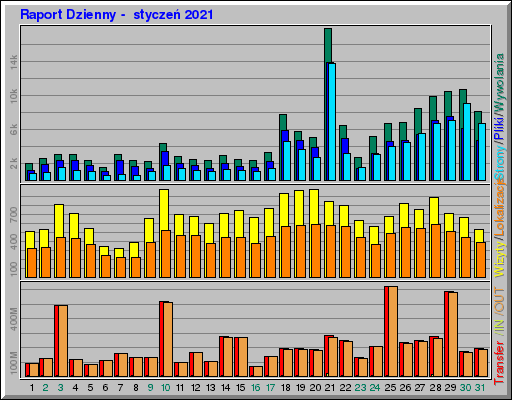This screenshot has height=400, width=512.
Task: Click day label 17 on the axis
Action: 270,388
